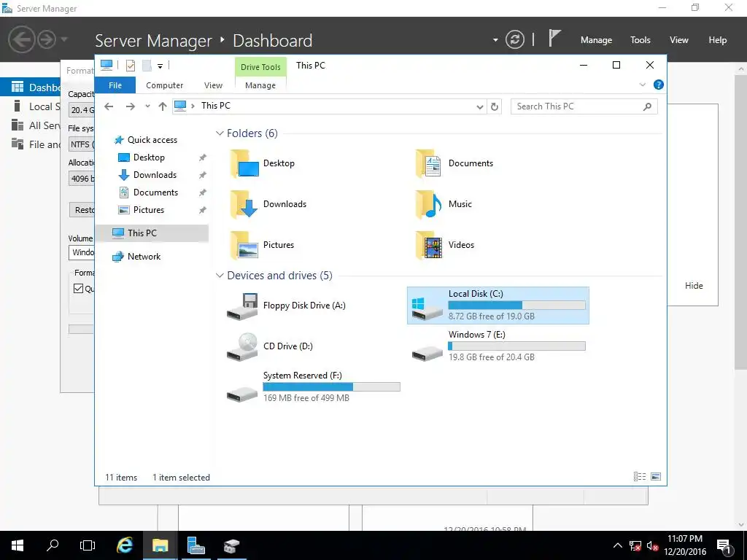Viewport: 747px width, 560px height.
Task: Open taskbar search magnifier
Action: tap(53, 545)
